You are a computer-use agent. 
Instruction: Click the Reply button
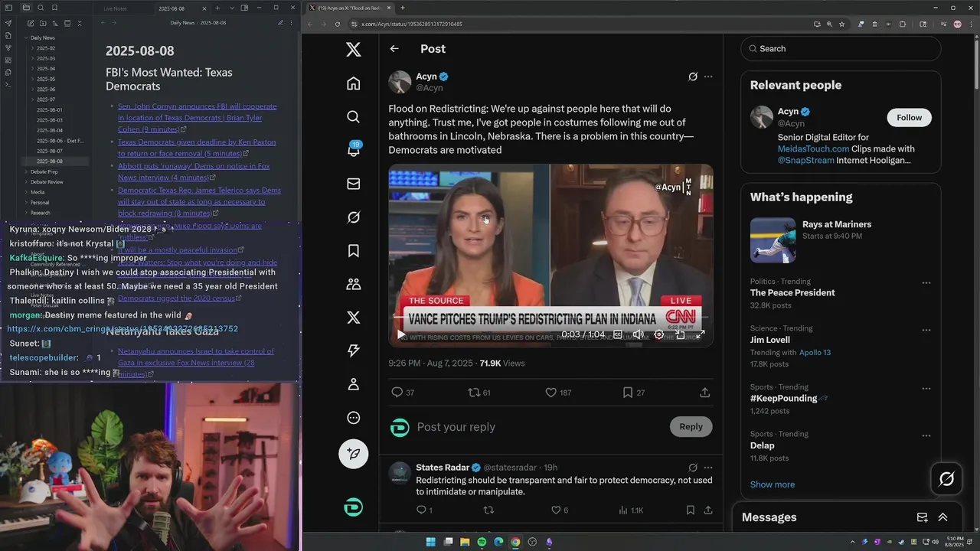coord(691,427)
